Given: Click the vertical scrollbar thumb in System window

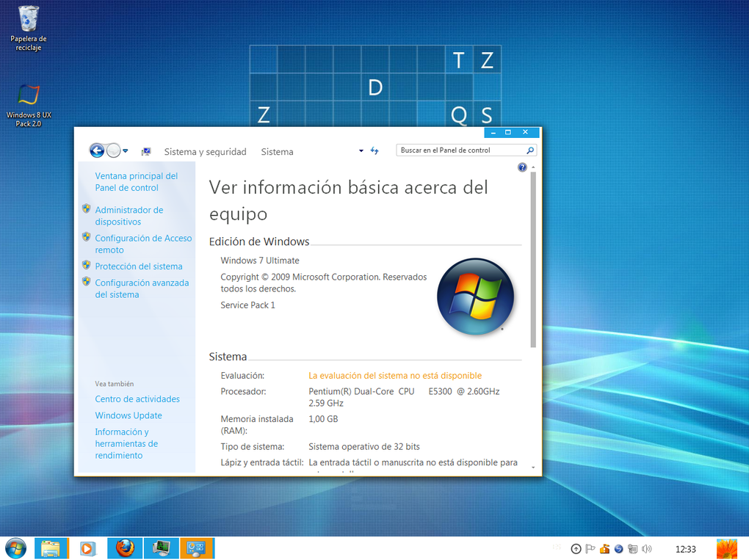Looking at the screenshot, I should pos(533,259).
